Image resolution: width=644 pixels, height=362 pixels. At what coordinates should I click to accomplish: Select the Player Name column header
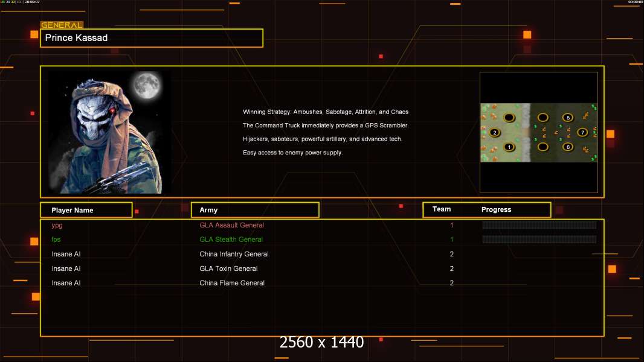pos(86,210)
